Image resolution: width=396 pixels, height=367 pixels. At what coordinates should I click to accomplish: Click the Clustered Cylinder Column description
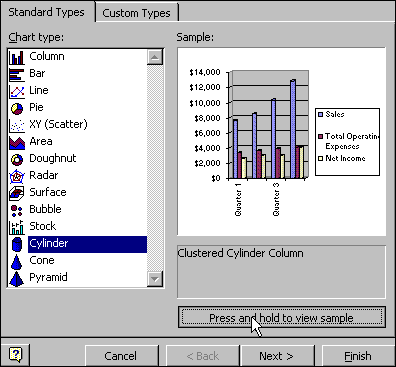[x=240, y=253]
